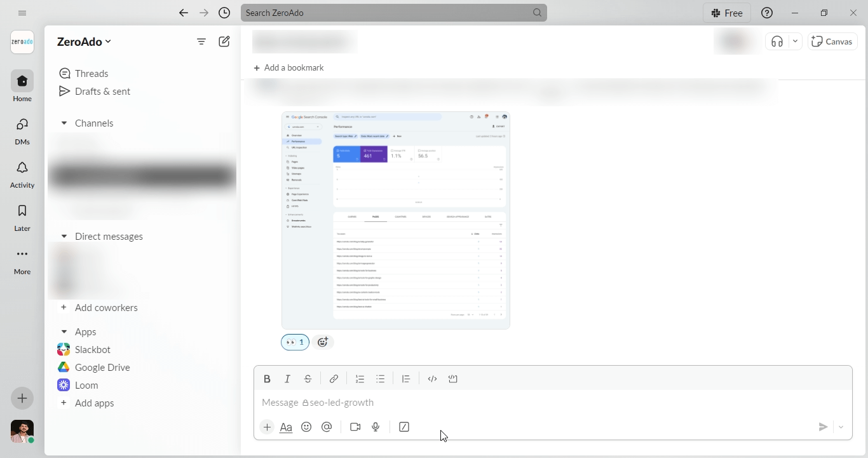Screen dimensions: 868x458
Task: Open the Slackbot app
Action: click(x=93, y=349)
